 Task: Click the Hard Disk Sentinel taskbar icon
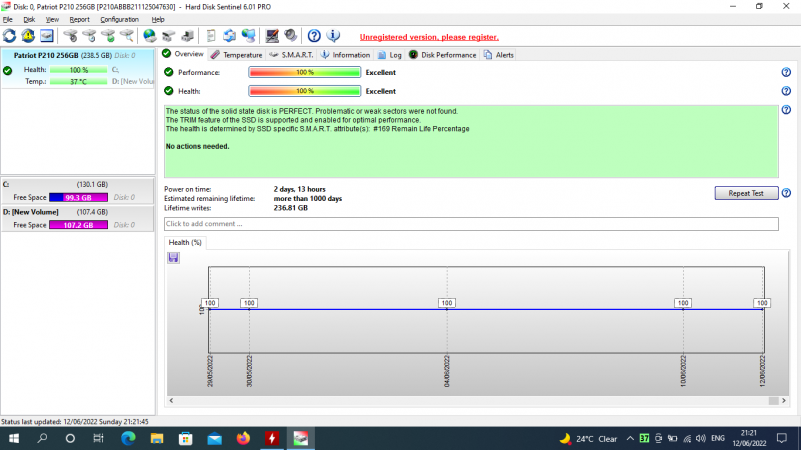[x=301, y=438]
